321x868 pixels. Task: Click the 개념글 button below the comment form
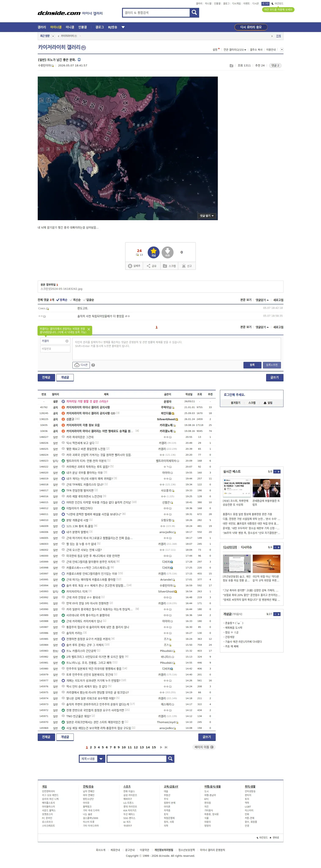[65, 377]
